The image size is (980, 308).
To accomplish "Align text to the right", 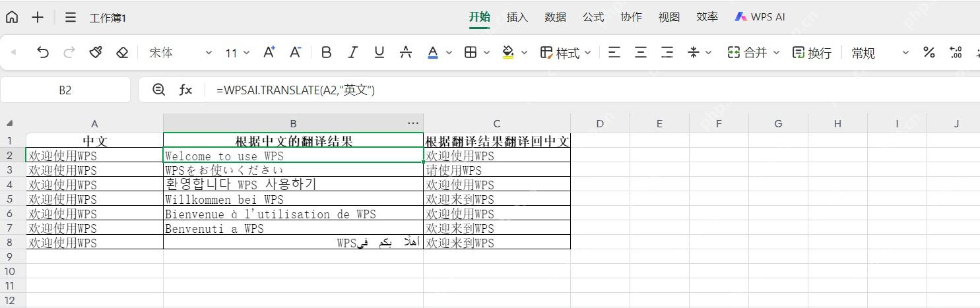I will point(667,52).
